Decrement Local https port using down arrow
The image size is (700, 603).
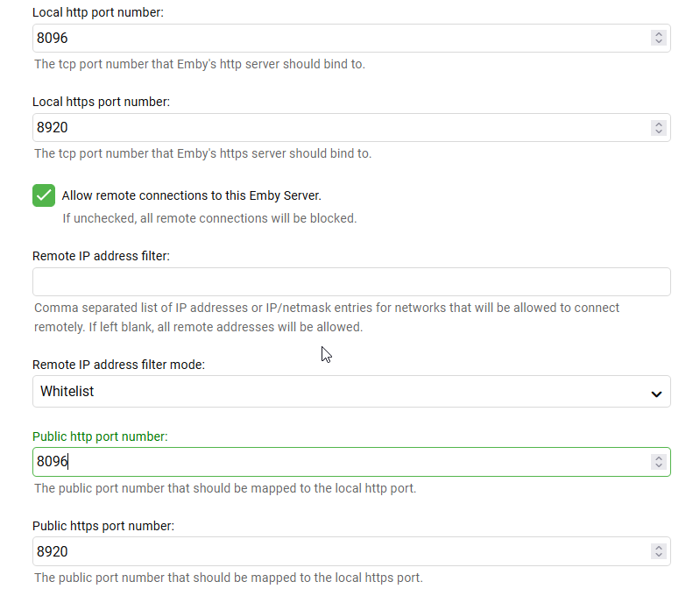[659, 131]
